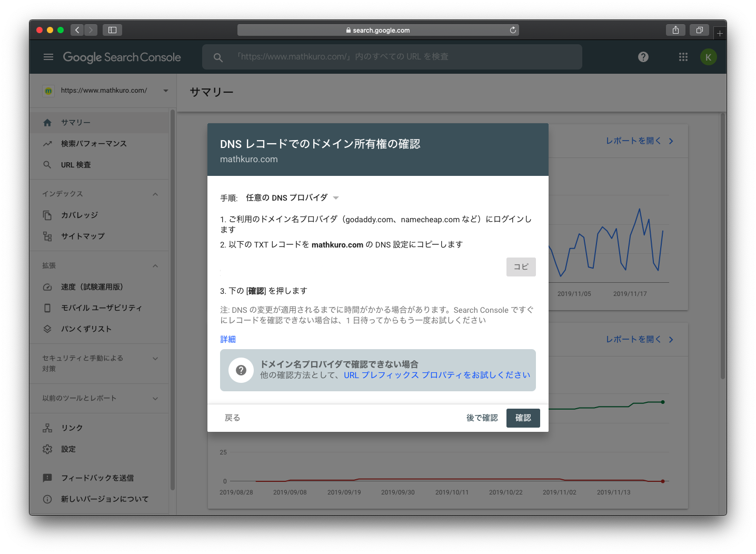Image resolution: width=756 pixels, height=554 pixels.
Task: Expand セキュリティと手動による対策 section
Action: tap(155, 359)
